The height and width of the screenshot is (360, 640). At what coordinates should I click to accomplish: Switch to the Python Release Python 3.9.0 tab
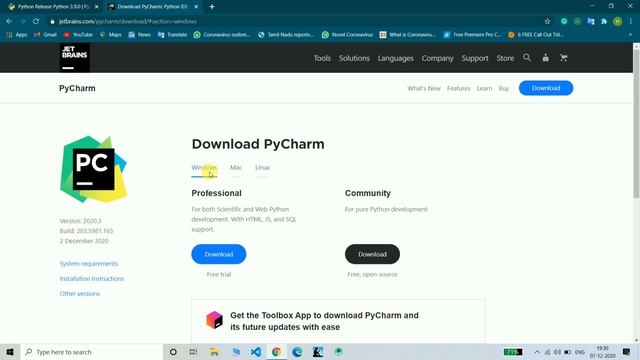point(53,7)
